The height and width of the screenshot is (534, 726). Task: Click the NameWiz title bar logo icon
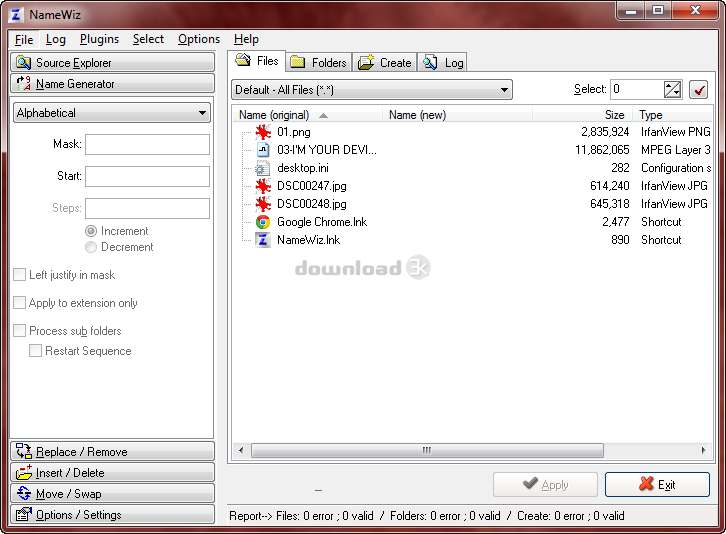16,15
